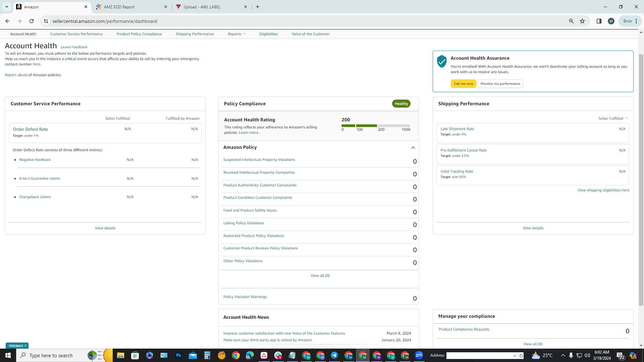Close the AMZ EOD Report tab

click(x=166, y=7)
